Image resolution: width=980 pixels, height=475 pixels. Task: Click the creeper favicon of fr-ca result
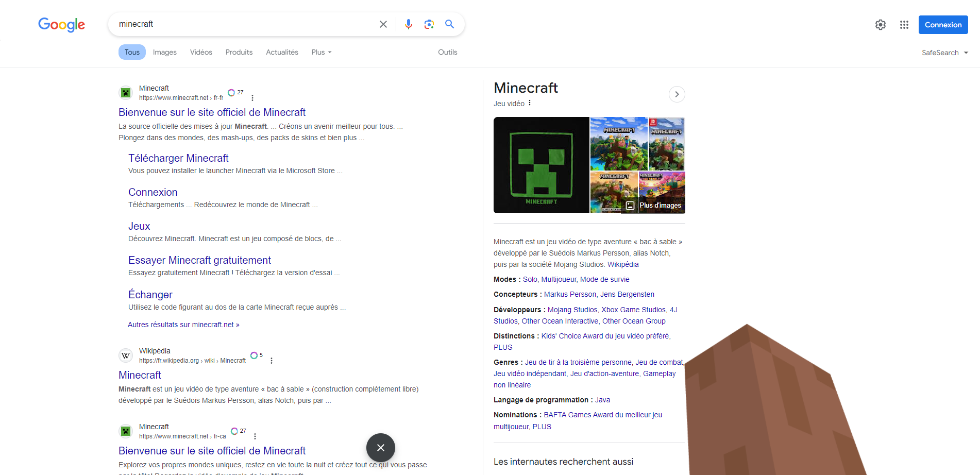pyautogui.click(x=126, y=431)
